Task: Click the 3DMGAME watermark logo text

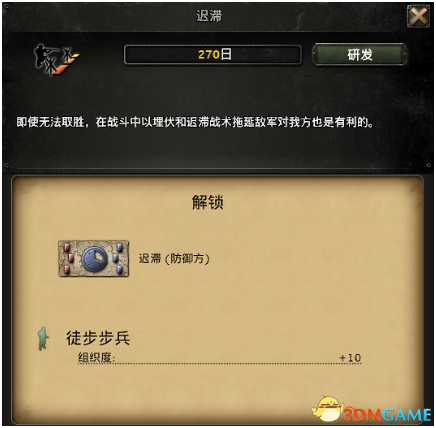Action: [387, 415]
